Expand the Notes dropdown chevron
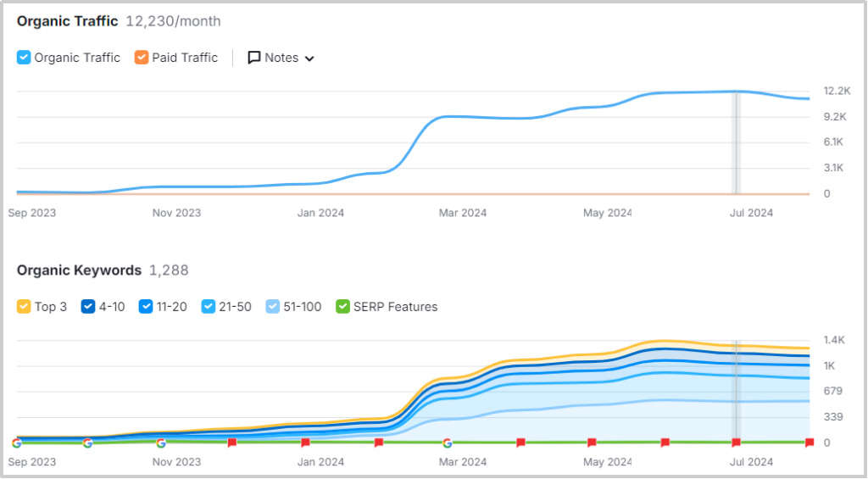Image resolution: width=868 pixels, height=479 pixels. [309, 58]
